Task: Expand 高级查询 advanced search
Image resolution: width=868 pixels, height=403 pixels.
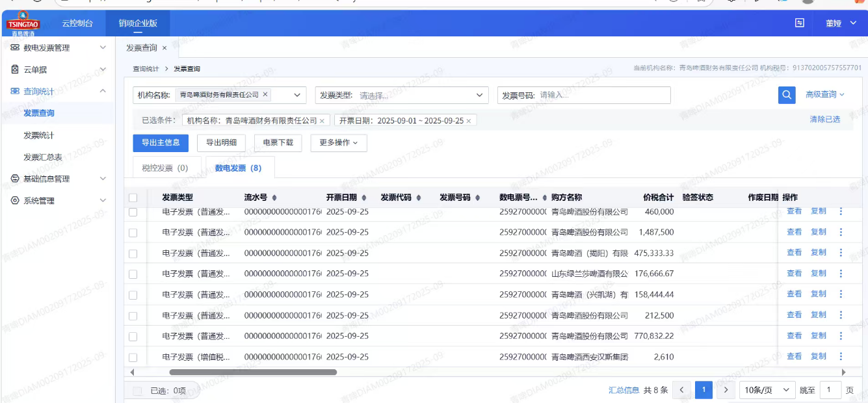Action: point(824,95)
